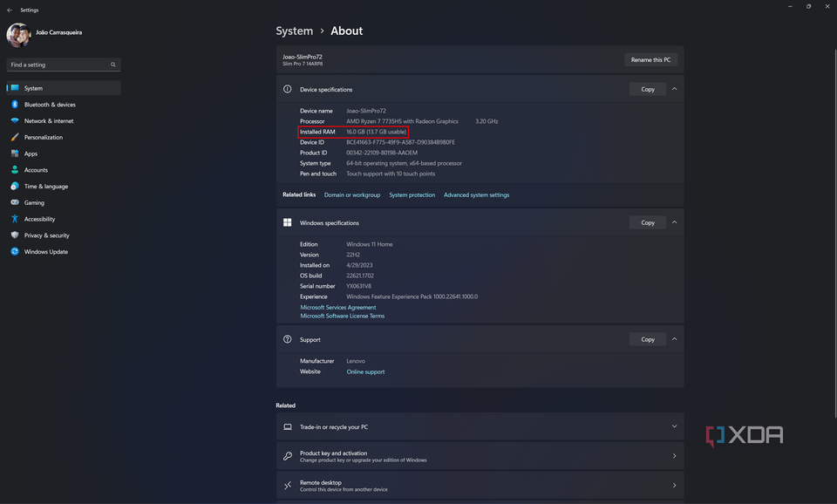This screenshot has width=837, height=504.
Task: Click the Gaming controller icon
Action: (x=15, y=202)
